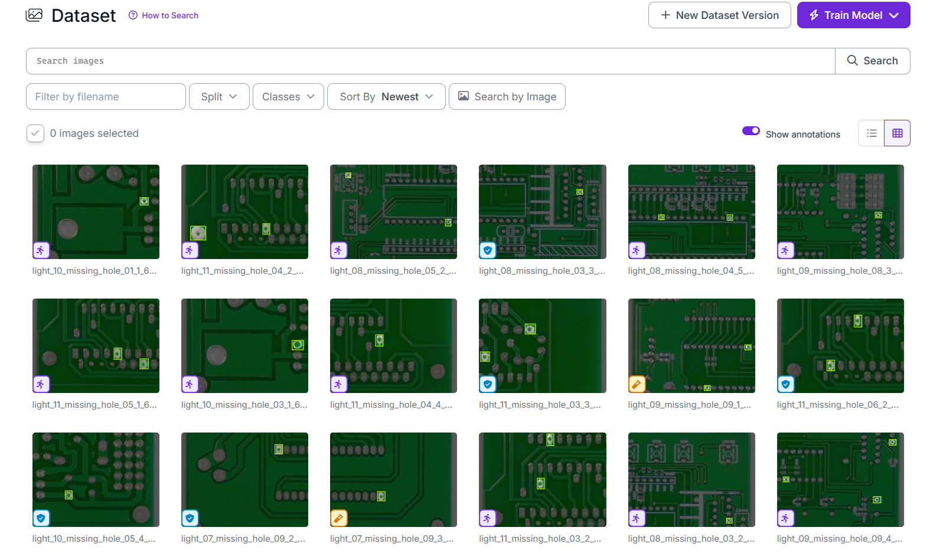Screen dimensions: 930x560
Task: Switch to list view layout icon
Action: 871,133
